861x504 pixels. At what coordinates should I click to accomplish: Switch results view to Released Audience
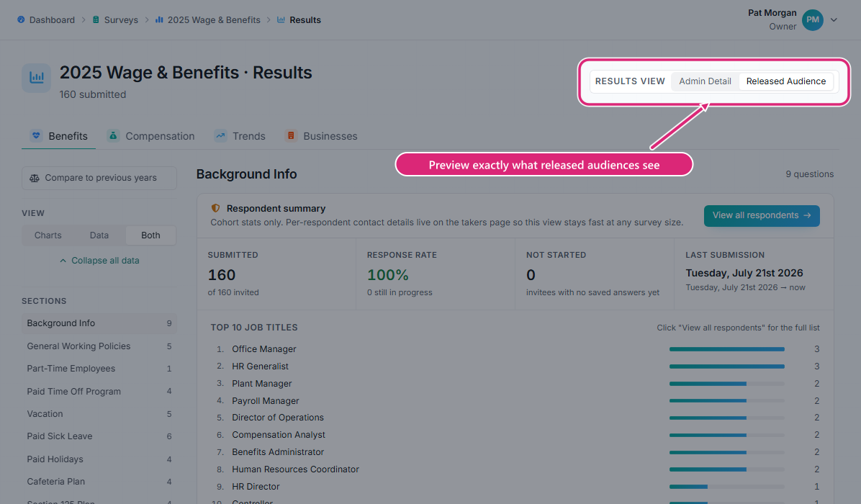[x=786, y=81]
